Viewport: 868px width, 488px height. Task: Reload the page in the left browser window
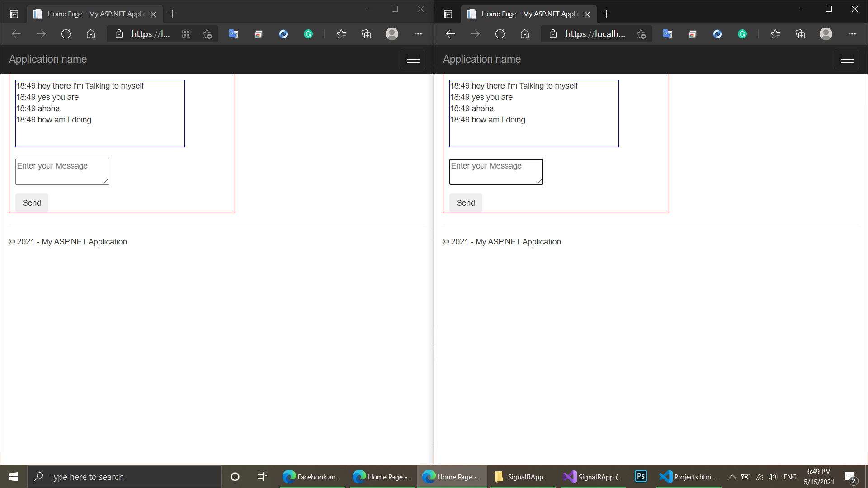pos(66,34)
